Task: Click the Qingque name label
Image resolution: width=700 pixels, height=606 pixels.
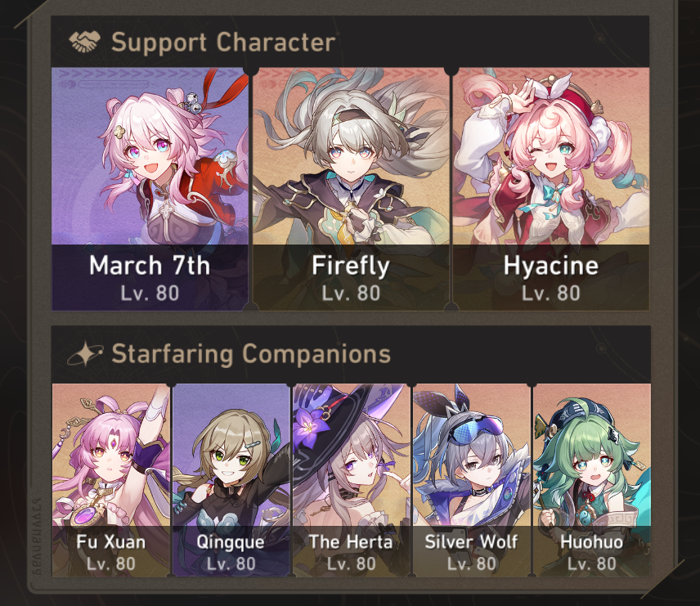Action: coord(231,542)
